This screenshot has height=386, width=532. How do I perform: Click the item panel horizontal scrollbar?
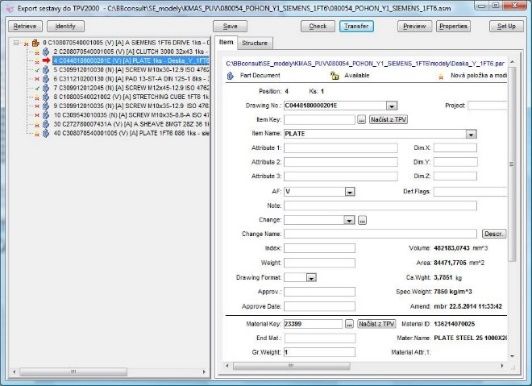tap(291, 366)
